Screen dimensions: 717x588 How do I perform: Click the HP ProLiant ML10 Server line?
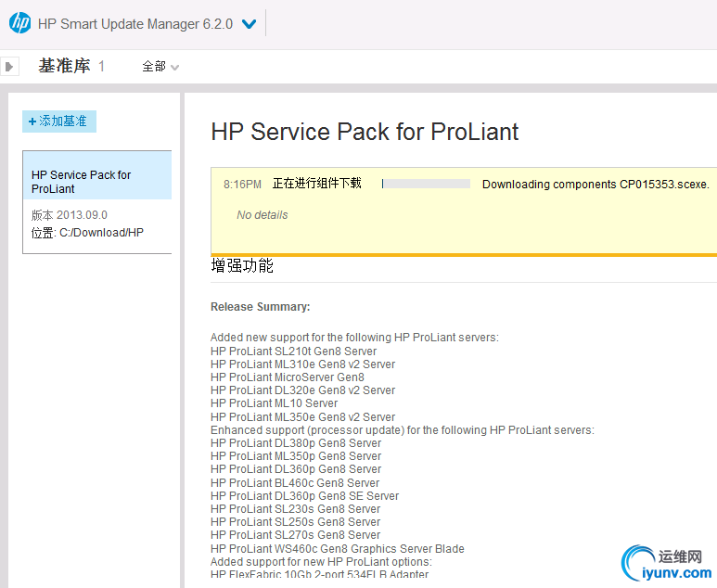(274, 403)
